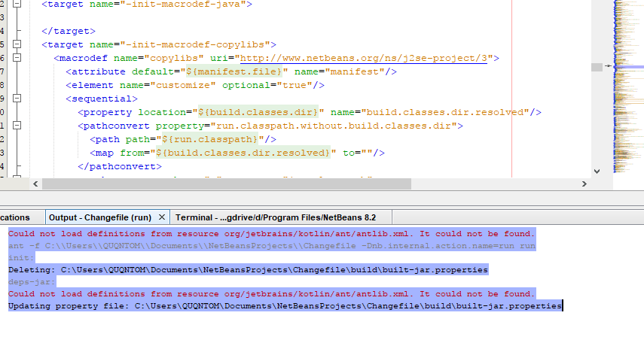The width and height of the screenshot is (644, 346).
Task: Click the ${build.classes.dir.resolved} map value
Action: (243, 153)
